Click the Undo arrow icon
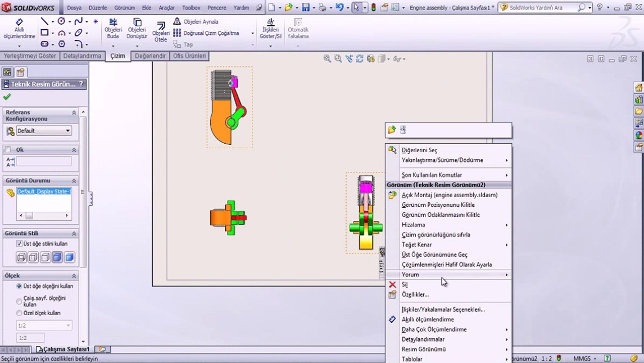The image size is (644, 363). click(340, 8)
